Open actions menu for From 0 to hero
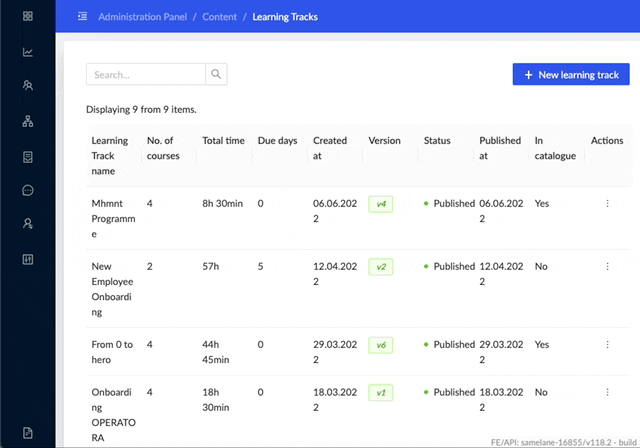The image size is (640, 448). (606, 344)
